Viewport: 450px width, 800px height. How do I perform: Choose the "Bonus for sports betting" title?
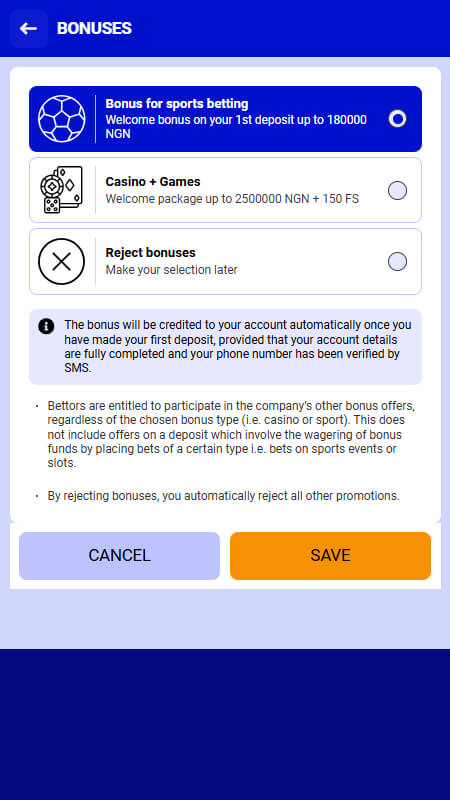177,104
